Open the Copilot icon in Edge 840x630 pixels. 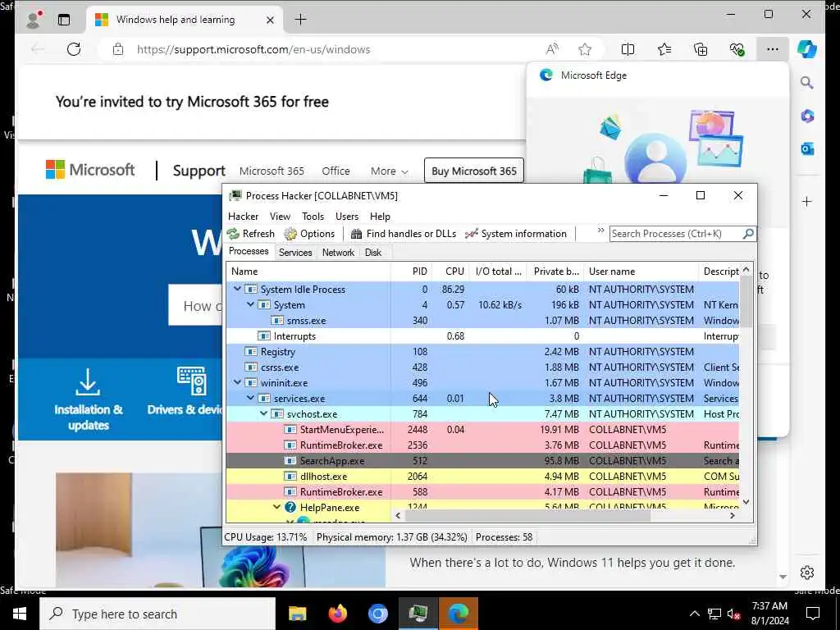pos(807,49)
